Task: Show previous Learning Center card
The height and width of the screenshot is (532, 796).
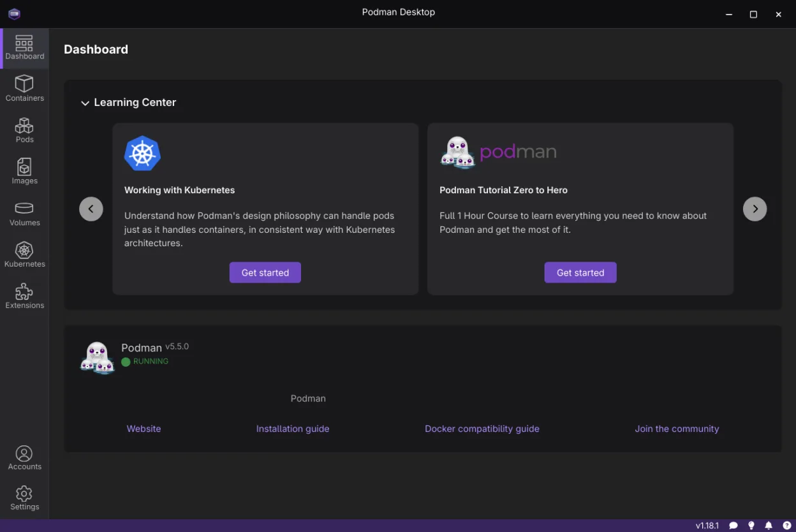Action: coord(91,209)
